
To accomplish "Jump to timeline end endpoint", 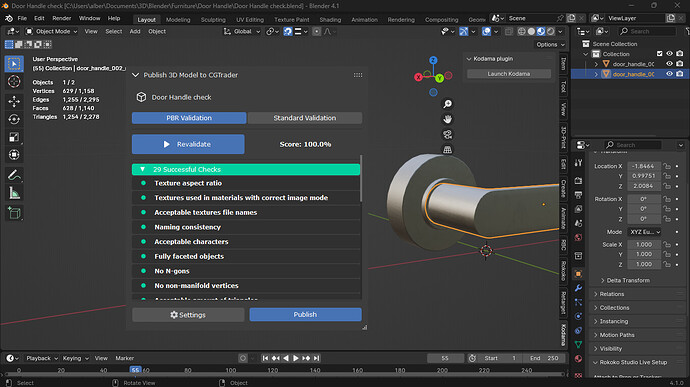I will [x=316, y=358].
